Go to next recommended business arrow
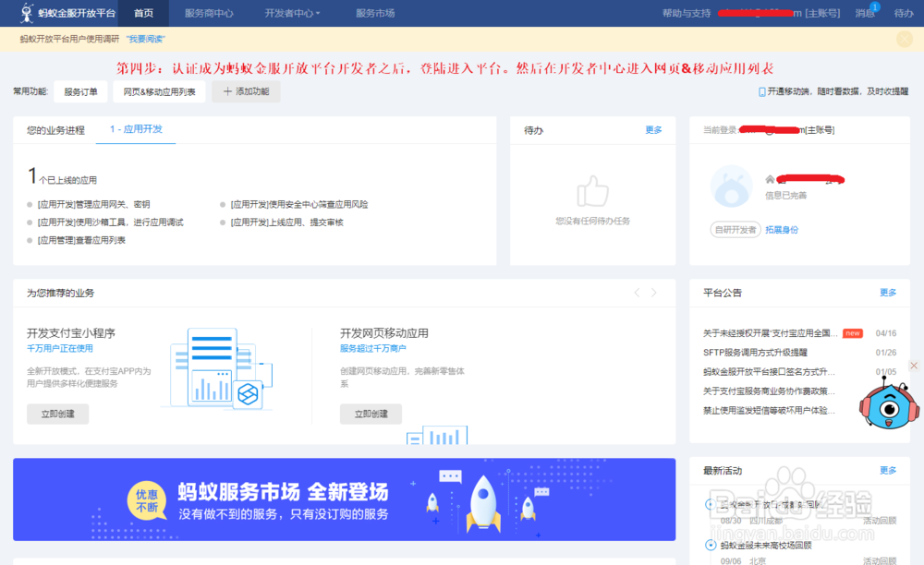The height and width of the screenshot is (565, 924). (653, 293)
